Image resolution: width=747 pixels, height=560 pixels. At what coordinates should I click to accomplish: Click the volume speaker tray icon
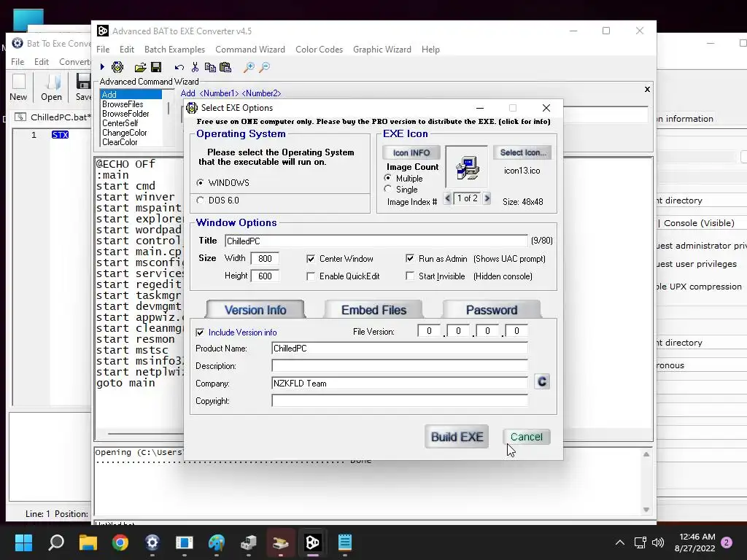click(658, 542)
